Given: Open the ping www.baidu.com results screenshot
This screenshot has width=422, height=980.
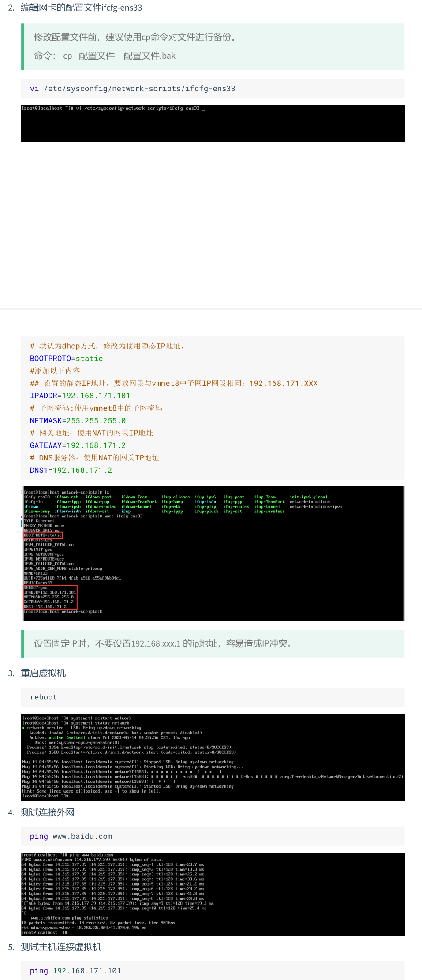Looking at the screenshot, I should [213, 894].
